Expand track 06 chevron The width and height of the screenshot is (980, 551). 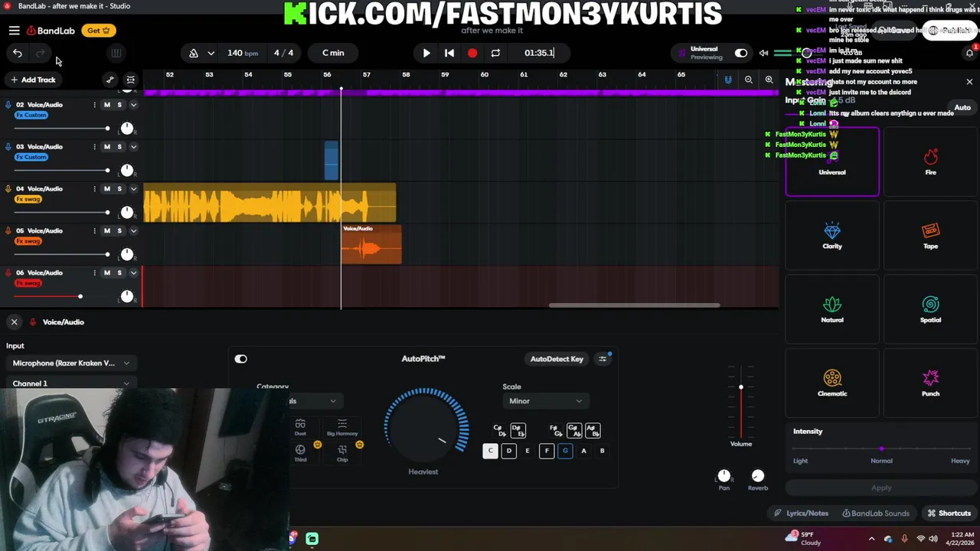click(133, 273)
